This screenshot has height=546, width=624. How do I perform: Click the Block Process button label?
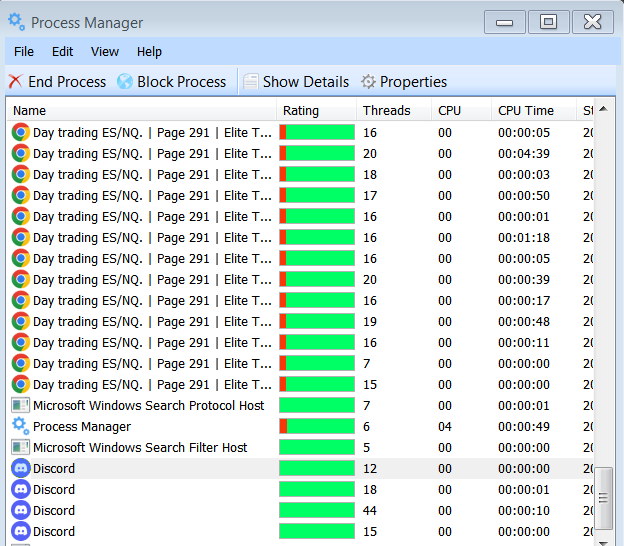181,82
